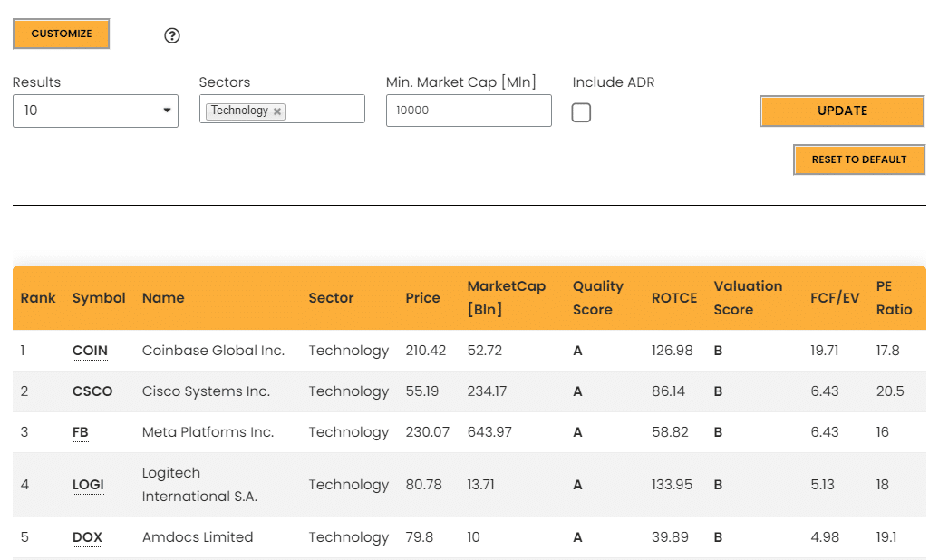939x560 pixels.
Task: Select Cisco ROTCE value 86.14
Action: coord(668,391)
